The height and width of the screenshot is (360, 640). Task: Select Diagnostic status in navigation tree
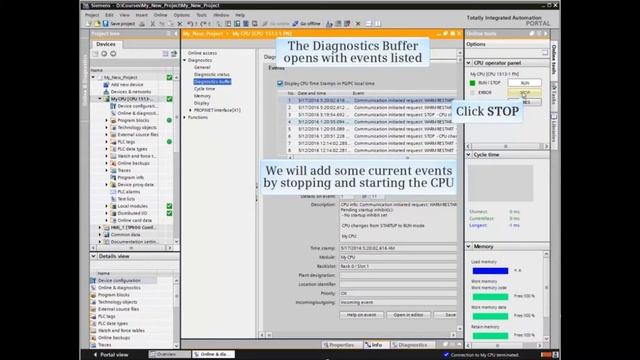(x=211, y=74)
